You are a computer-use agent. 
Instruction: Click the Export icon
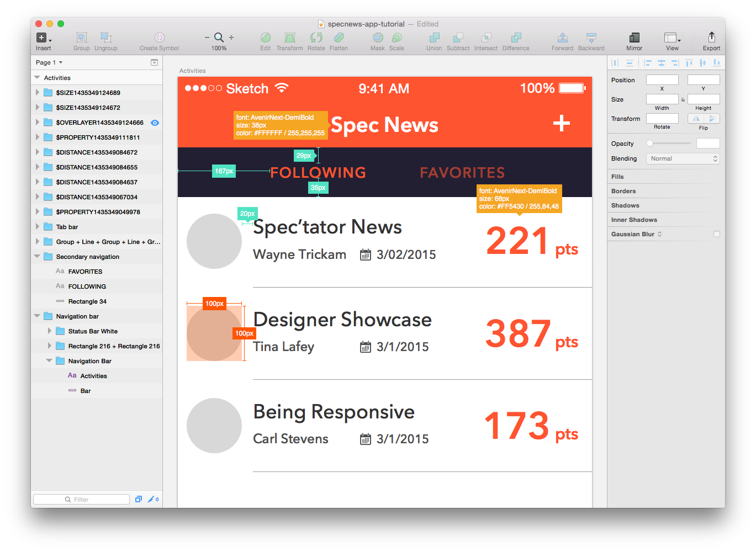tap(711, 37)
